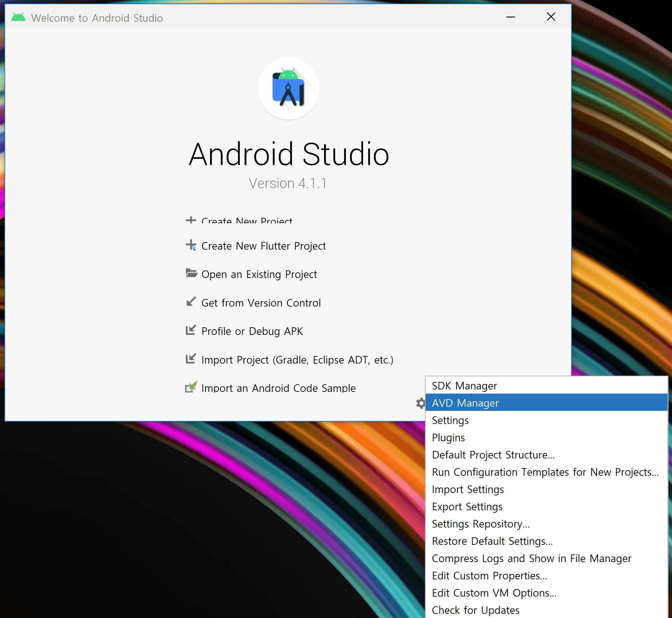Click Check for Updates

click(x=475, y=610)
